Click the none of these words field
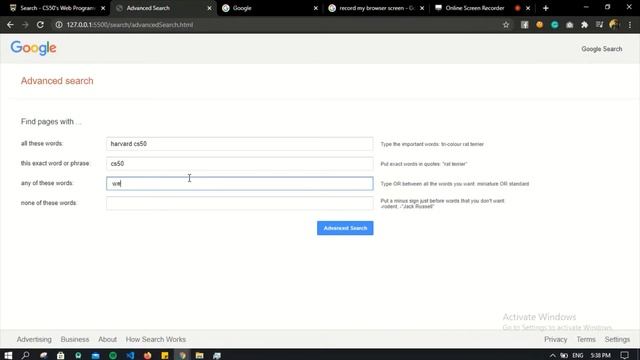 [x=240, y=203]
